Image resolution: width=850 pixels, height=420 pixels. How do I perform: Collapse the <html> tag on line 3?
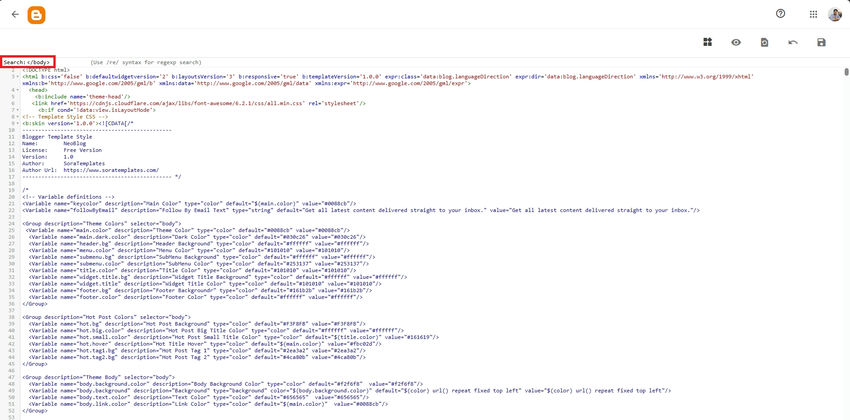(18, 77)
